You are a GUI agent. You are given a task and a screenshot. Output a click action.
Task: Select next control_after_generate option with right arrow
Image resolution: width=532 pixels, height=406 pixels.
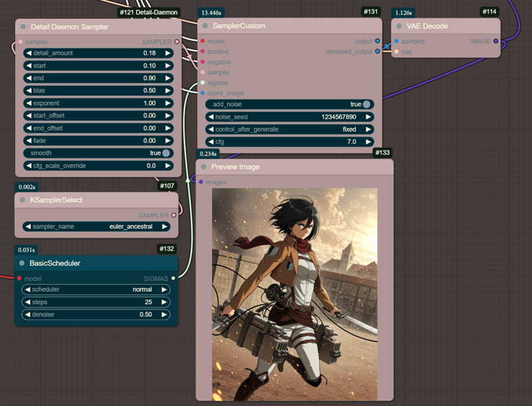[x=368, y=129]
